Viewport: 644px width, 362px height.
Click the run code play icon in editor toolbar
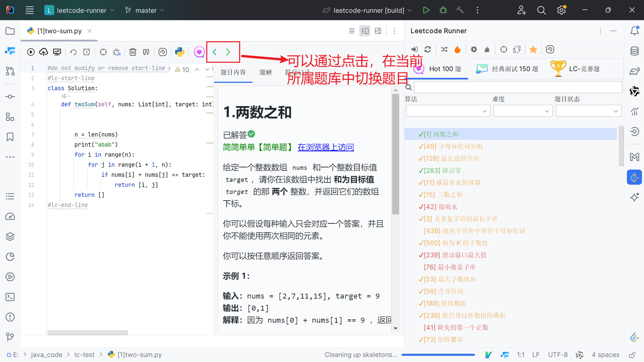point(31,52)
